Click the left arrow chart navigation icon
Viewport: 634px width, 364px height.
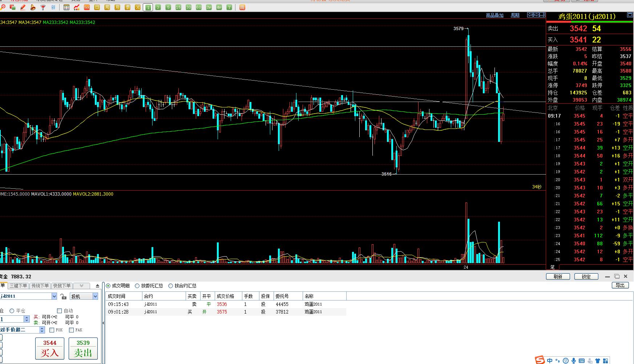[x=530, y=15]
